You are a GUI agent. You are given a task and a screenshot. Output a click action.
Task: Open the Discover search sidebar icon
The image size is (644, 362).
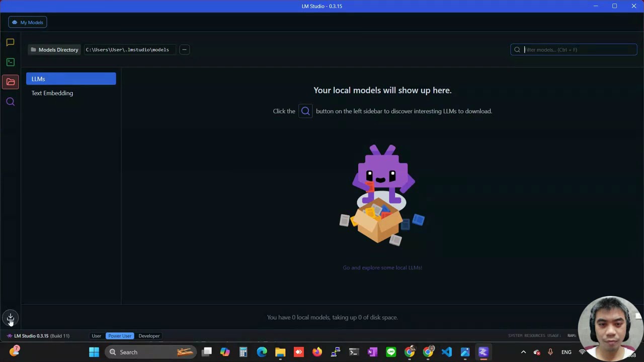[x=10, y=102]
